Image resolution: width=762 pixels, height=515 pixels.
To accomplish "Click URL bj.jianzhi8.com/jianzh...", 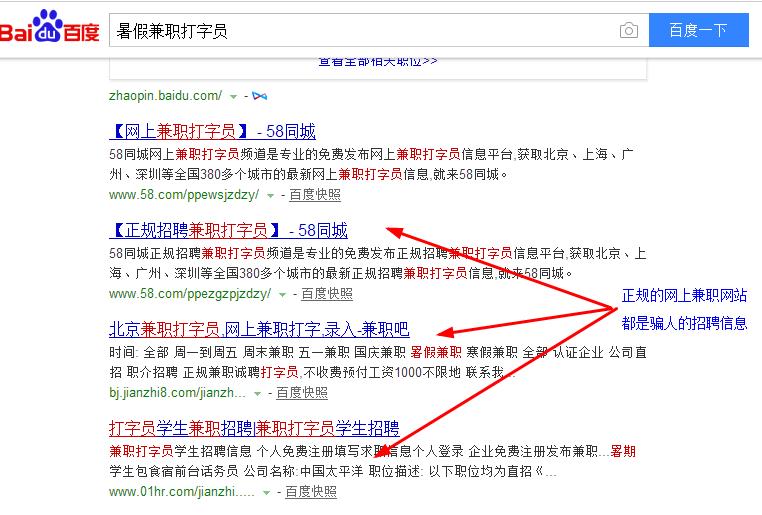I will coord(177,393).
